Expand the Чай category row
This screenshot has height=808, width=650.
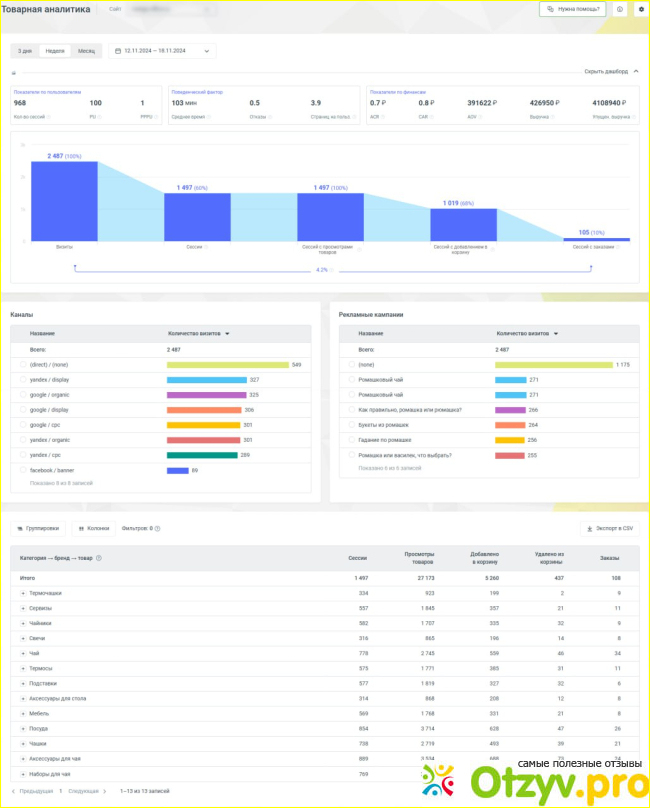(x=23, y=653)
